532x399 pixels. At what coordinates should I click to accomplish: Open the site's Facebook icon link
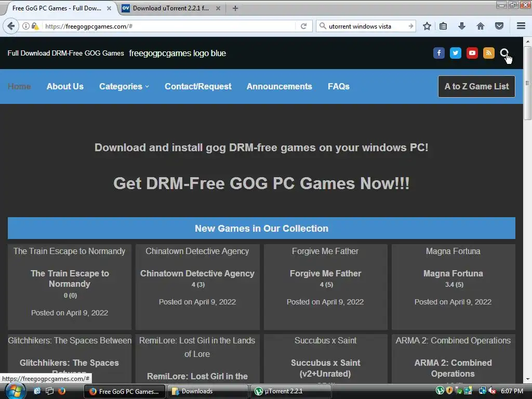tap(438, 53)
